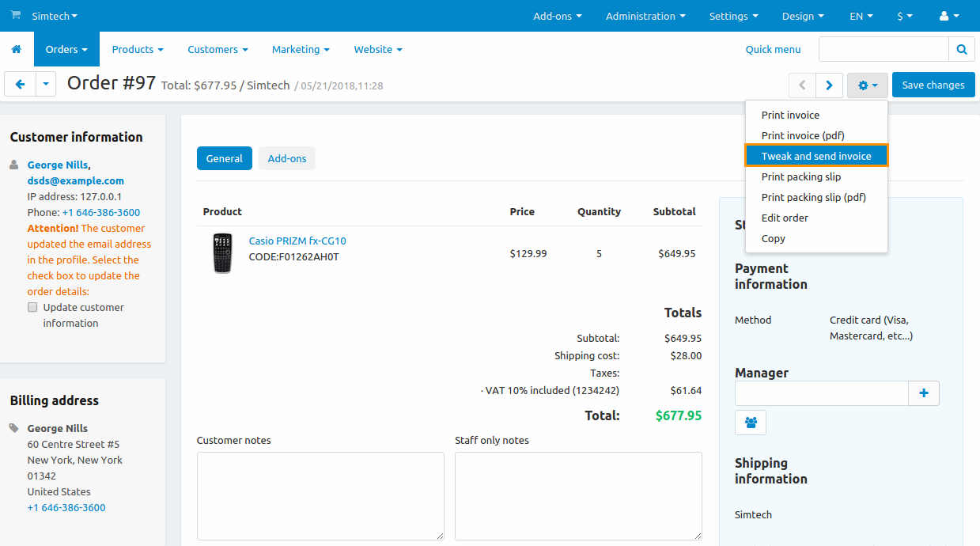Image resolution: width=980 pixels, height=546 pixels.
Task: Select Print invoice from the menu
Action: 816,115
